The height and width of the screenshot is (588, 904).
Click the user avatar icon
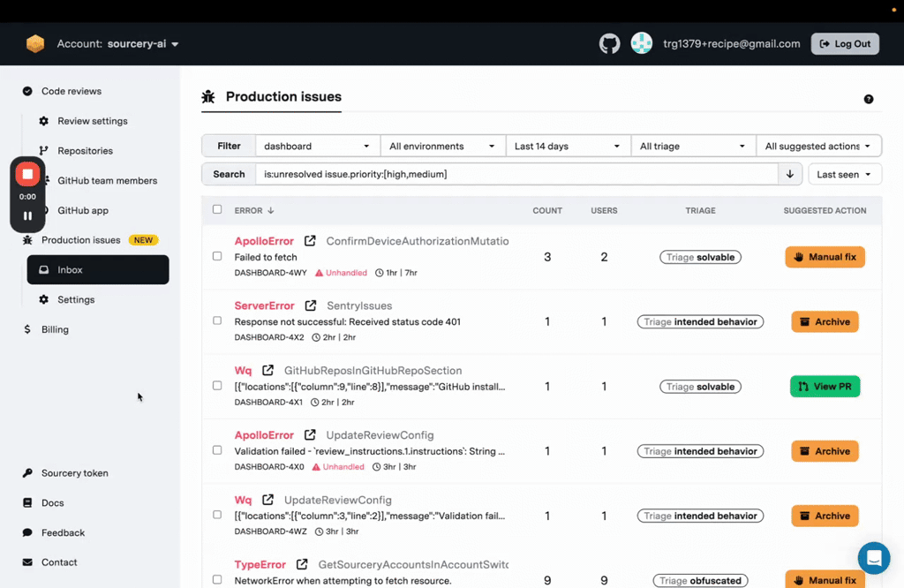click(x=642, y=44)
